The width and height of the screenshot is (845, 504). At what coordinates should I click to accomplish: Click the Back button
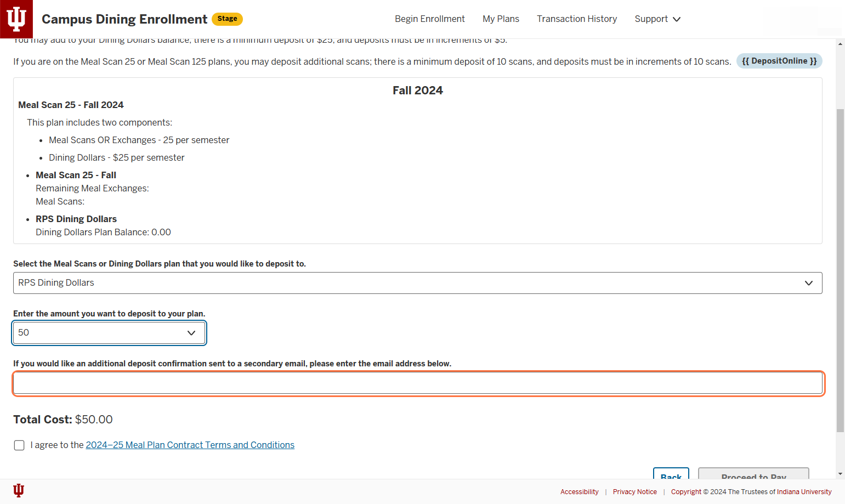671,474
